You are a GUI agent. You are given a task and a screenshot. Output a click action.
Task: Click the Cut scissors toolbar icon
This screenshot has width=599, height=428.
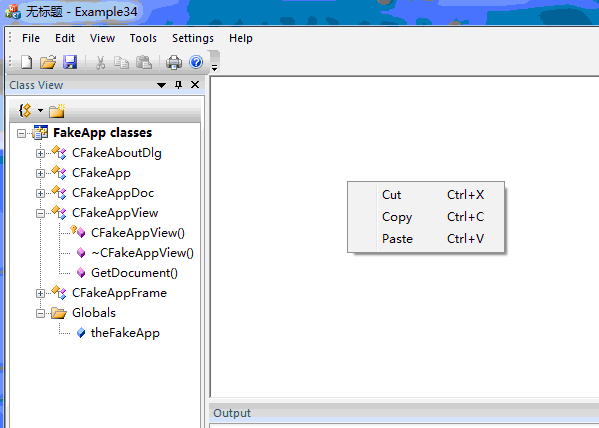pos(100,62)
